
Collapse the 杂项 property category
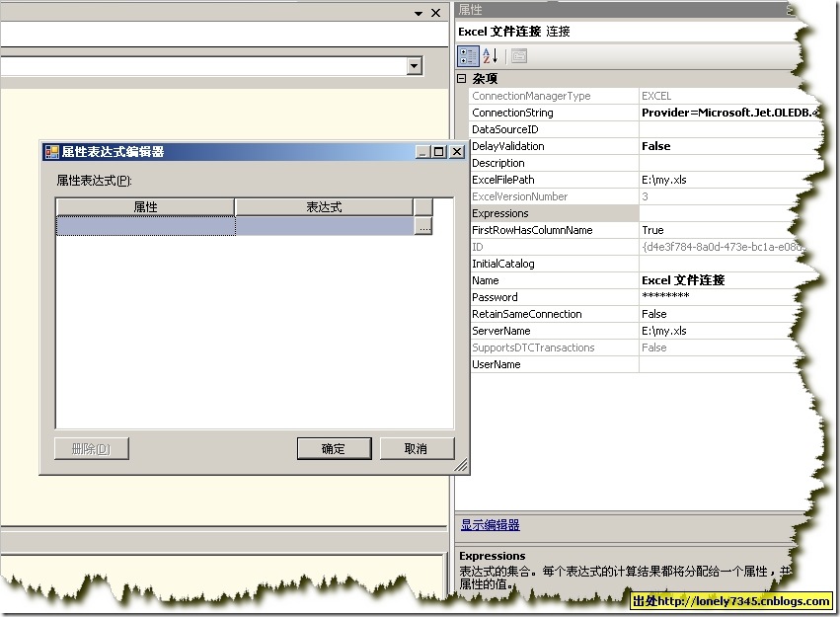pyautogui.click(x=461, y=78)
